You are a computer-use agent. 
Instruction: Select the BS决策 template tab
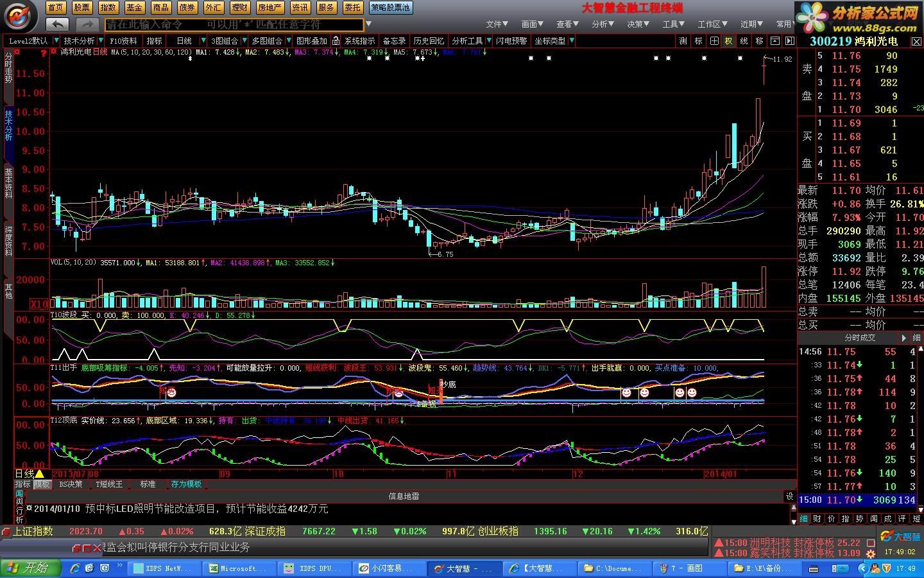click(x=71, y=484)
